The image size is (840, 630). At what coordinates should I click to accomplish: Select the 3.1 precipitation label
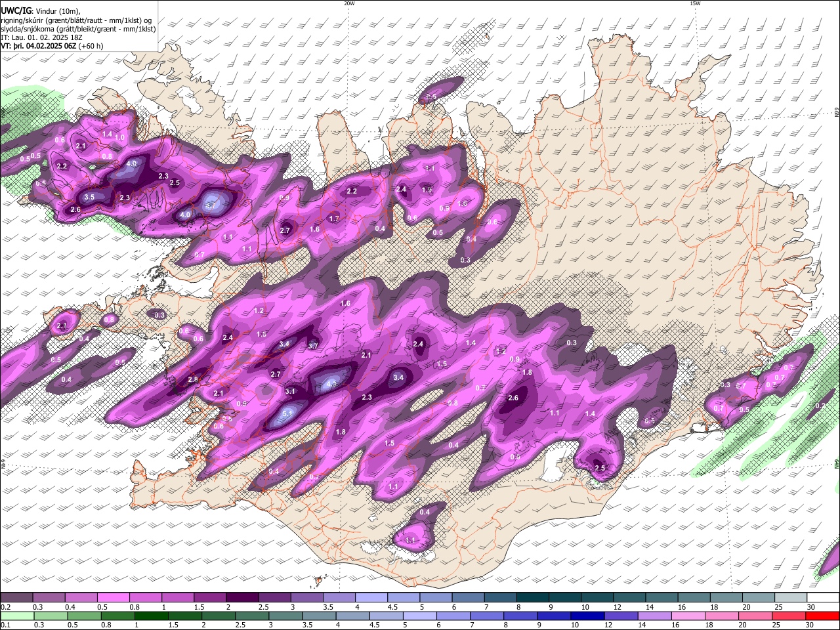tap(290, 391)
